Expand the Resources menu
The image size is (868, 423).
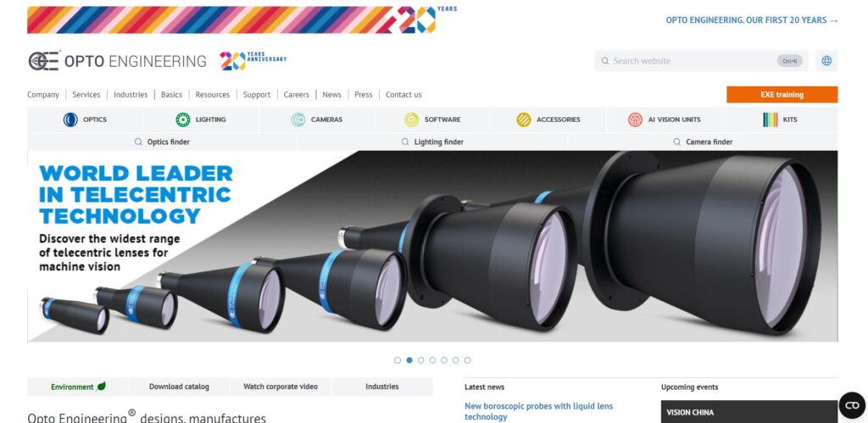[x=213, y=95]
